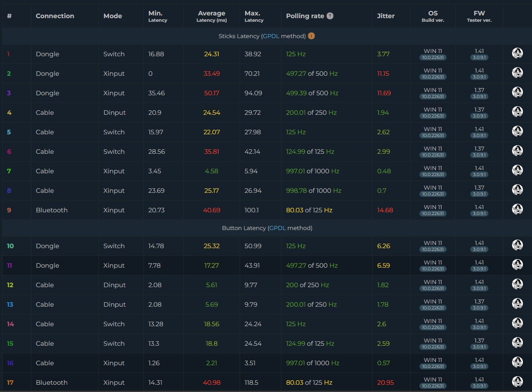The image size is (532, 392).
Task: Click average latency value 40.98
Action: (x=212, y=382)
